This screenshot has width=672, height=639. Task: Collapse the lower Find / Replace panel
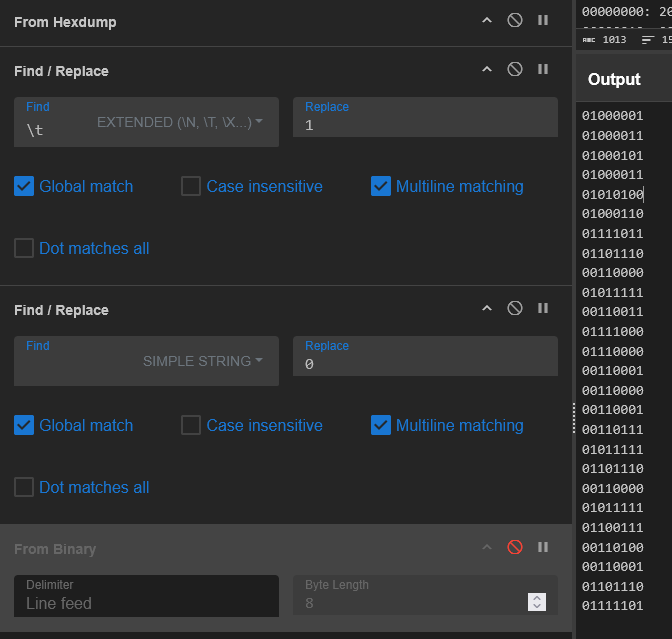[487, 308]
